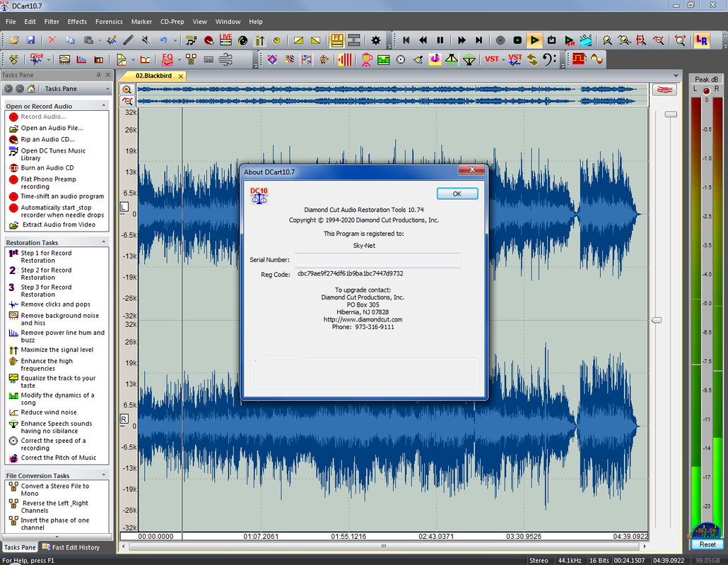Open the Forensics menu

tap(109, 21)
